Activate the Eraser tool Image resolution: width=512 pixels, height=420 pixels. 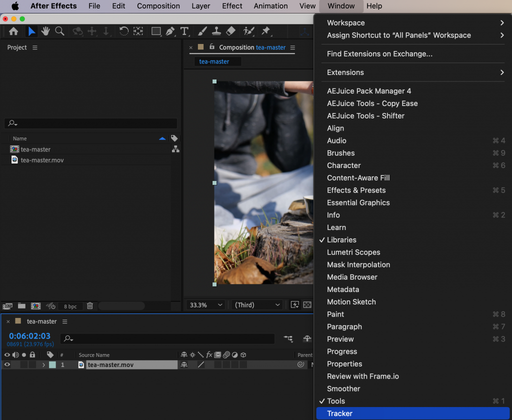coord(230,31)
